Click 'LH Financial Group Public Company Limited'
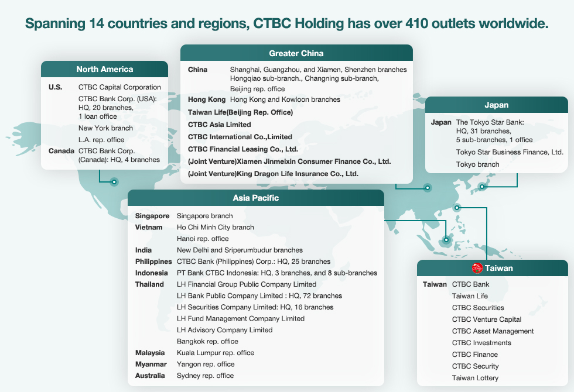Image resolution: width=574 pixels, height=392 pixels. (247, 284)
